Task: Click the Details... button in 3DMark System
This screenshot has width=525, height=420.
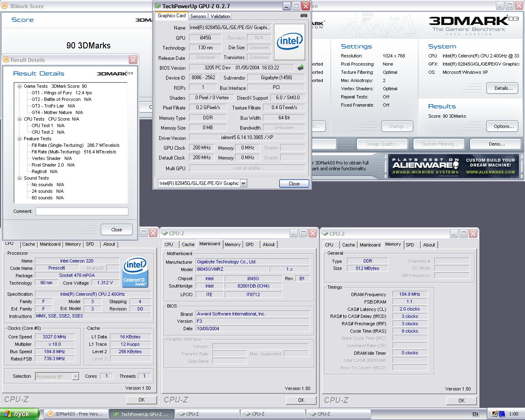Action: 503,88
